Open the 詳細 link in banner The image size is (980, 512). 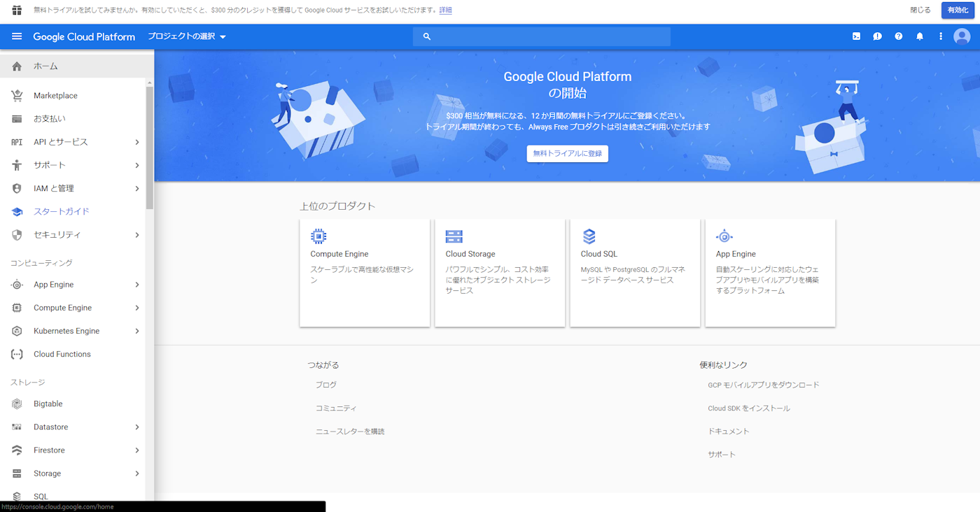[x=445, y=10]
